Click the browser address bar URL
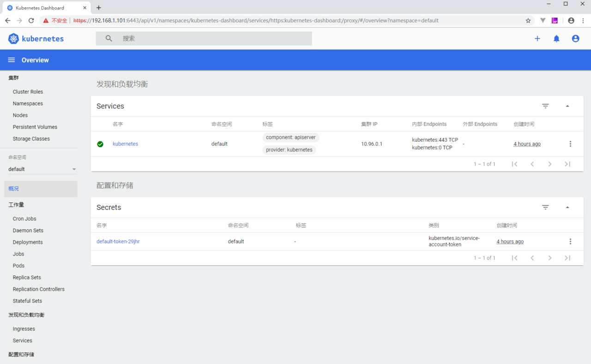591x364 pixels. coord(256,21)
